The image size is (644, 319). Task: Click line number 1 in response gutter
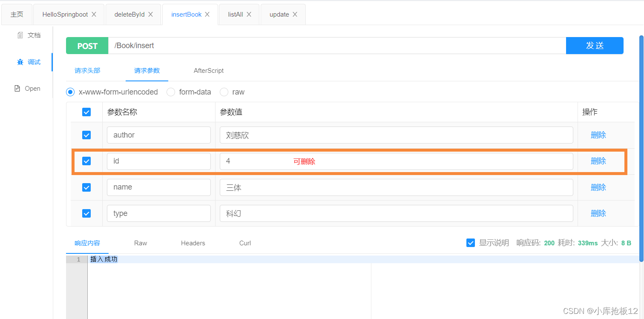coord(78,259)
